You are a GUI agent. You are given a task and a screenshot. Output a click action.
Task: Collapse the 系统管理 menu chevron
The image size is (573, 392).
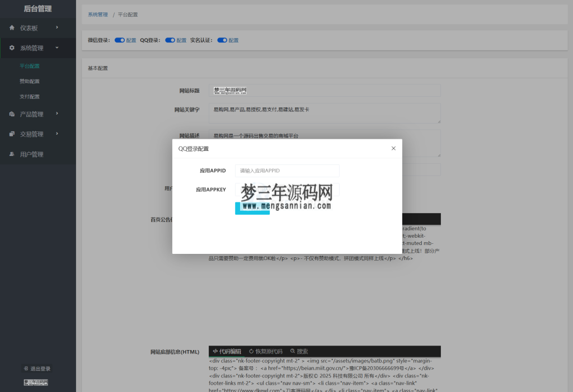coord(57,47)
